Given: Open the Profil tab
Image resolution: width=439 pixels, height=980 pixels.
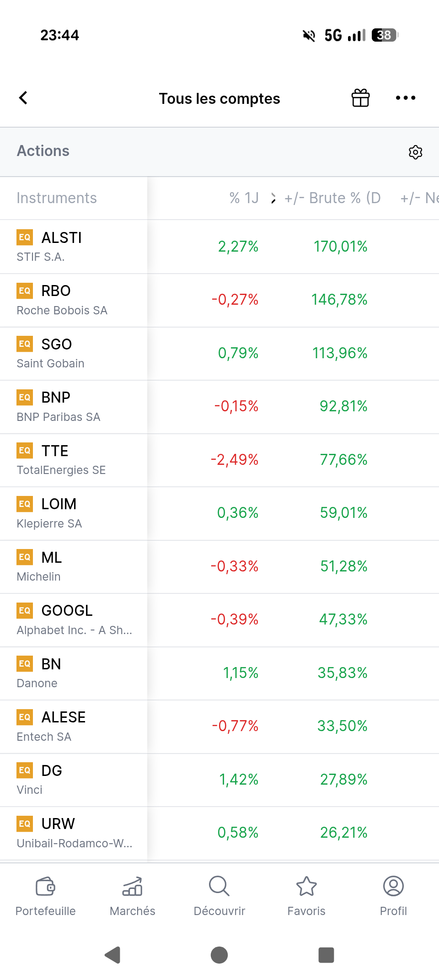Looking at the screenshot, I should pyautogui.click(x=393, y=896).
